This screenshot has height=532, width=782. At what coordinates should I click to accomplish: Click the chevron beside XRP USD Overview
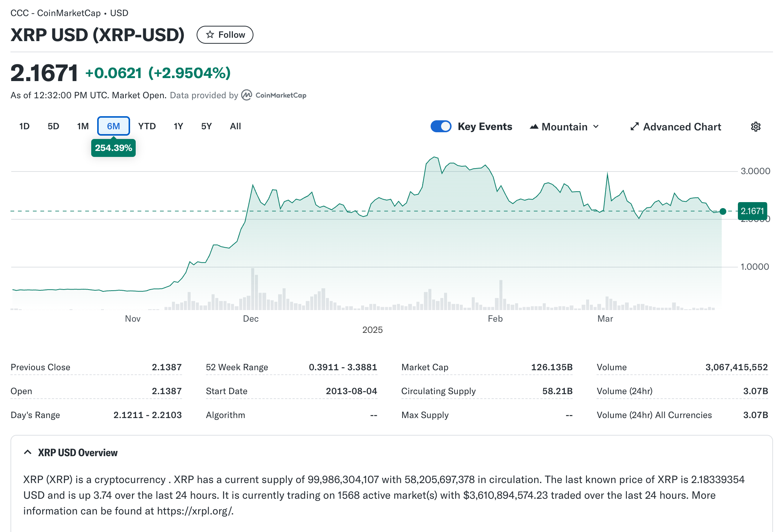[x=28, y=452]
